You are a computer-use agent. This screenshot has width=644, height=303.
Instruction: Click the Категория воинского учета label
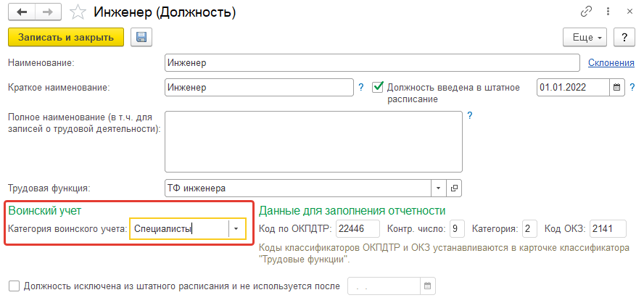[x=67, y=228]
